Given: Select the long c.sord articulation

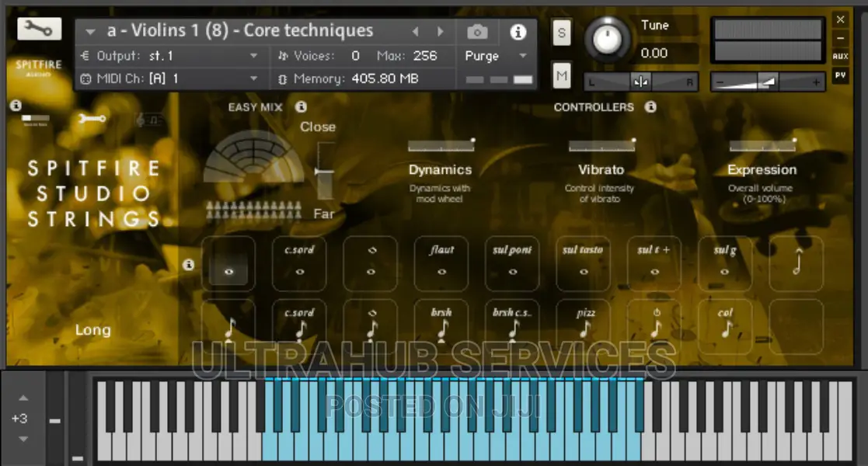Looking at the screenshot, I should (x=299, y=263).
